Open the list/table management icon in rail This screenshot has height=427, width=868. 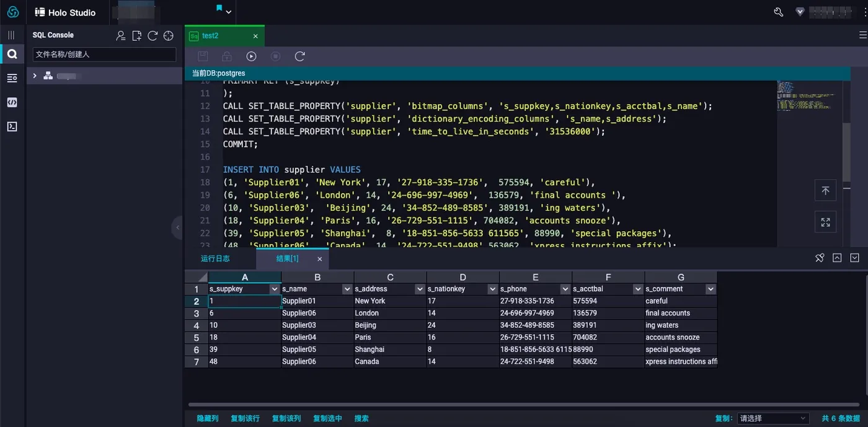coord(12,78)
